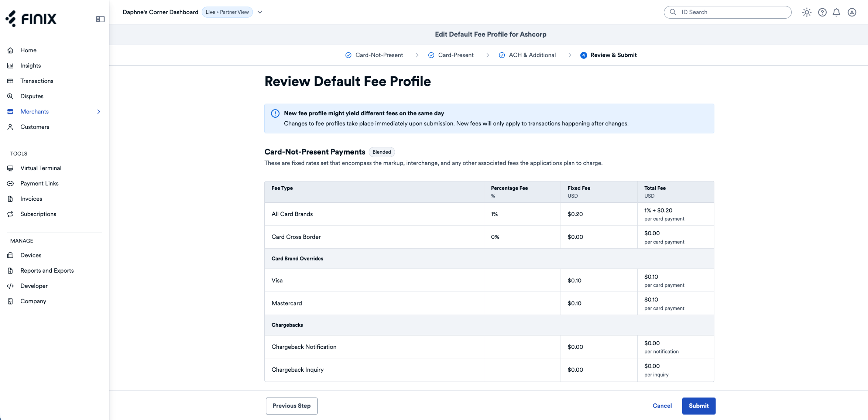Viewport: 868px width, 420px height.
Task: Click the Cancel link
Action: (x=662, y=406)
